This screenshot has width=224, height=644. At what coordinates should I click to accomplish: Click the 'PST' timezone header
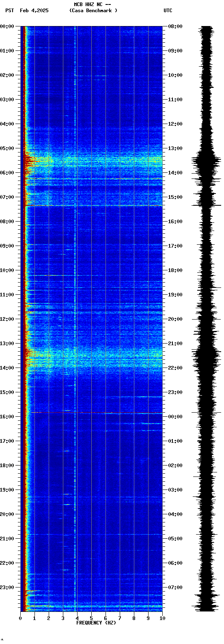(10, 11)
